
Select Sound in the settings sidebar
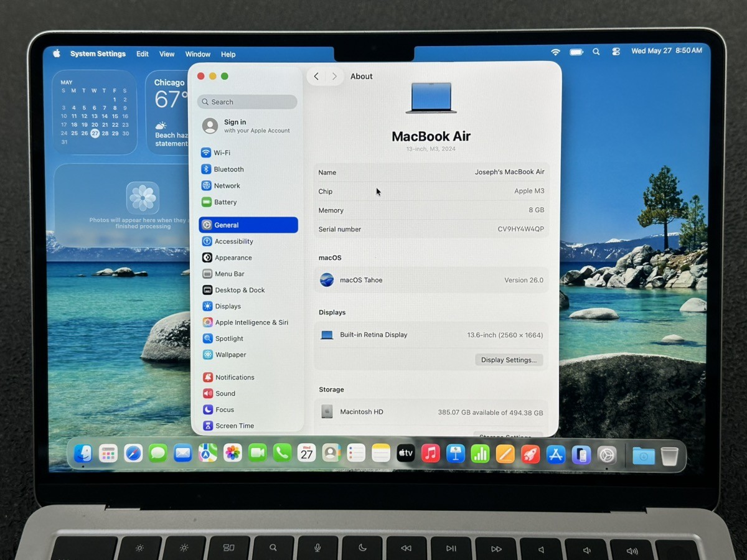point(248,393)
